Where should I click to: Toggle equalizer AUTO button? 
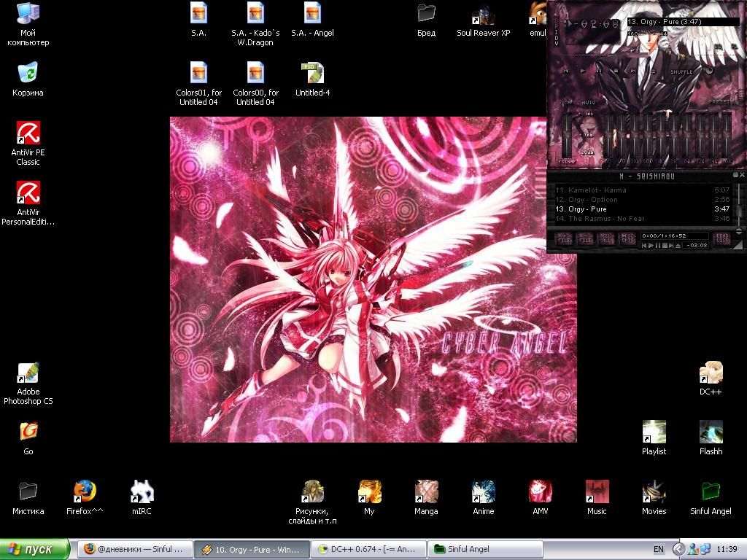(x=589, y=102)
